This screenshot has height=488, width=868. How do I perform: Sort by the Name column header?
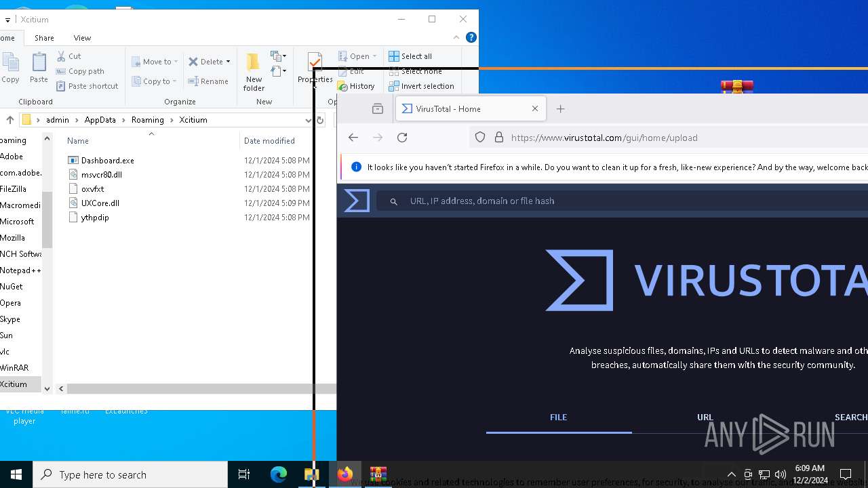coord(78,141)
